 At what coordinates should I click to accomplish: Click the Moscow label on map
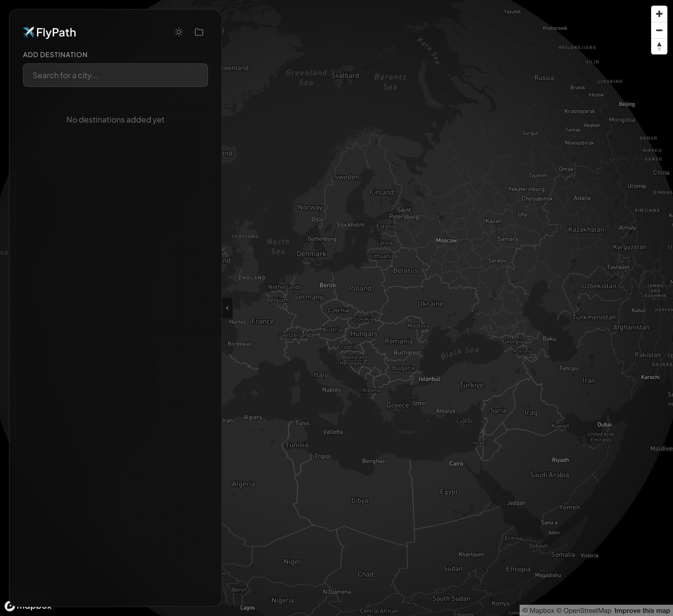point(446,240)
